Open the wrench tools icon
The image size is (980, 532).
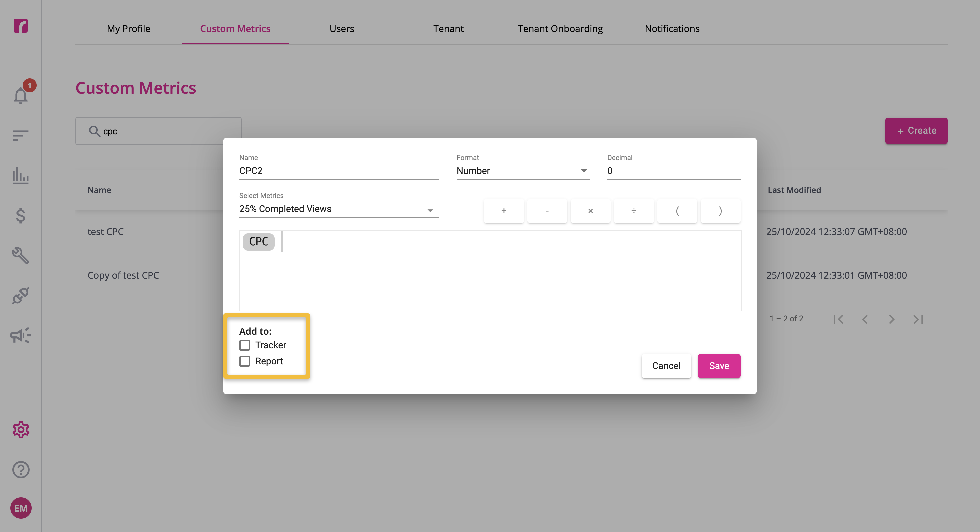pyautogui.click(x=21, y=255)
